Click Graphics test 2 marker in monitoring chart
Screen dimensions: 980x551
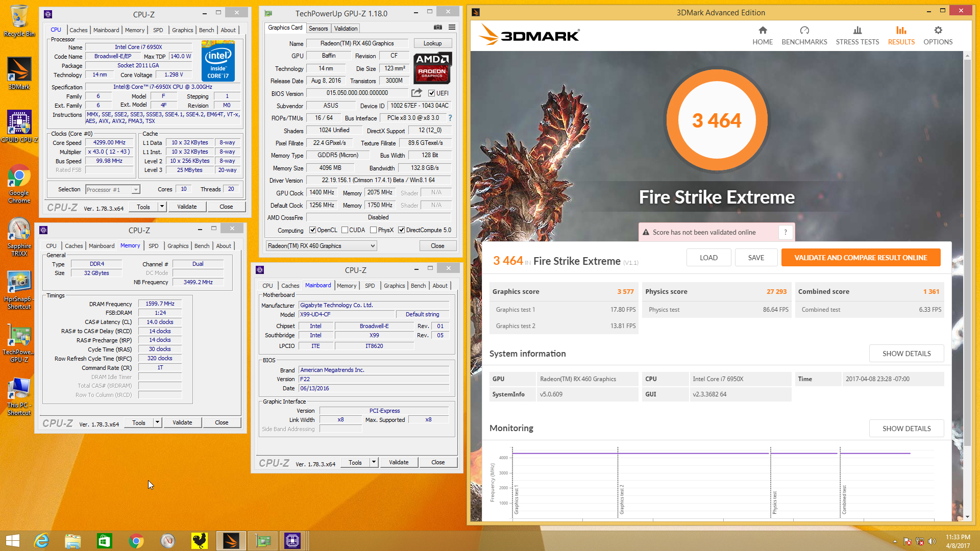[621, 499]
